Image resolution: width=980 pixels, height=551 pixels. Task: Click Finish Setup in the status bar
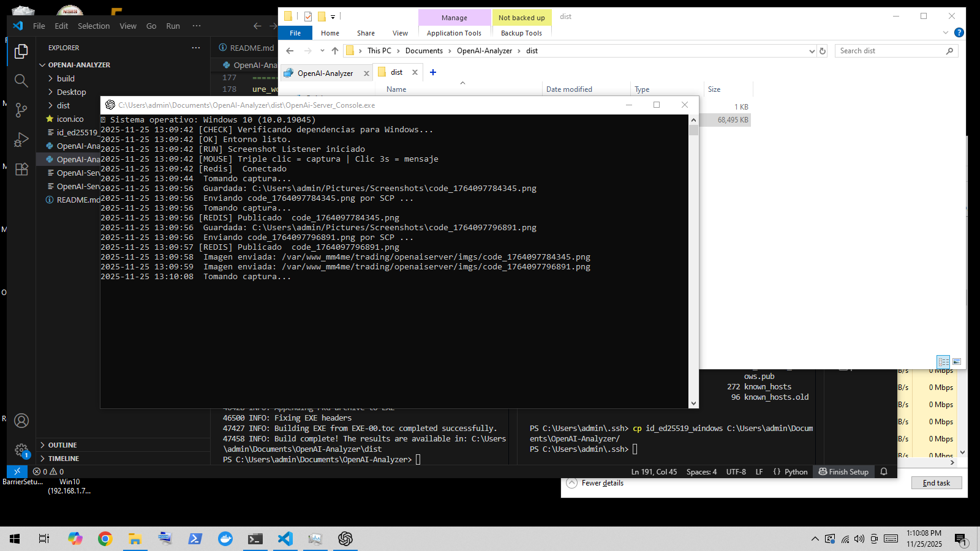843,471
